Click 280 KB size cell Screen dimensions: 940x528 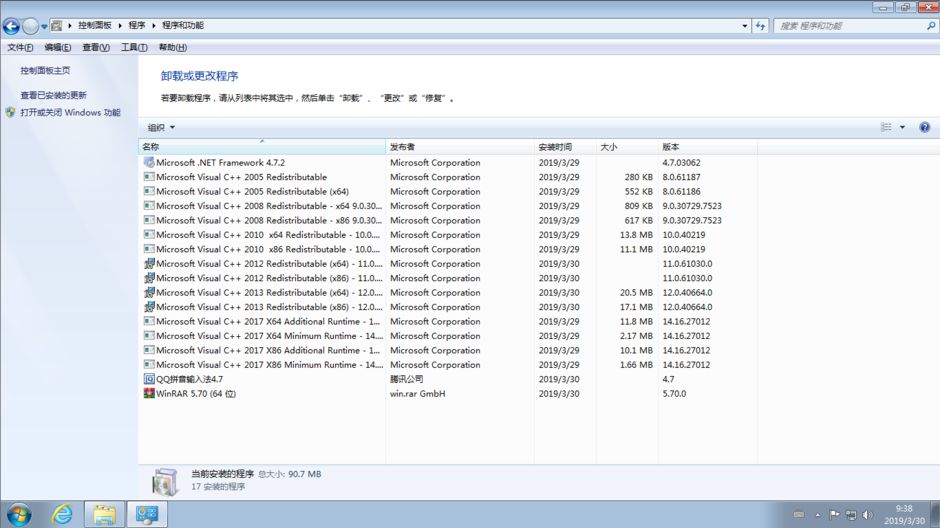(638, 177)
